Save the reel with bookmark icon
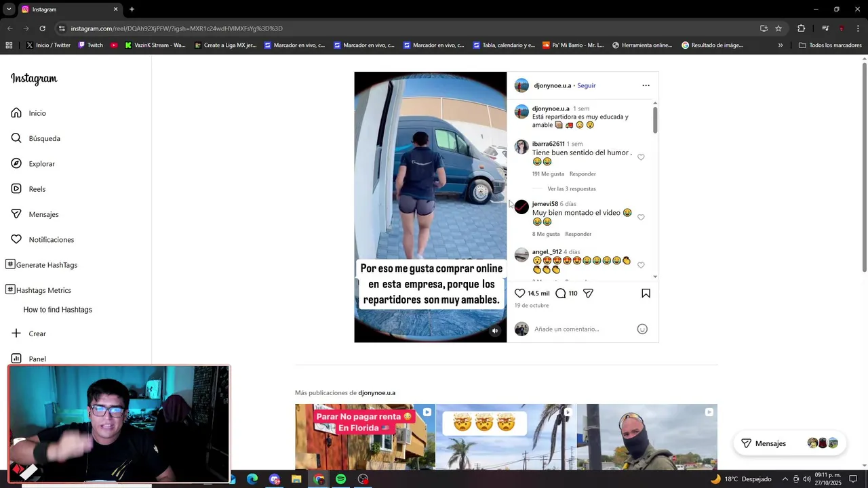This screenshot has width=868, height=488. point(646,293)
